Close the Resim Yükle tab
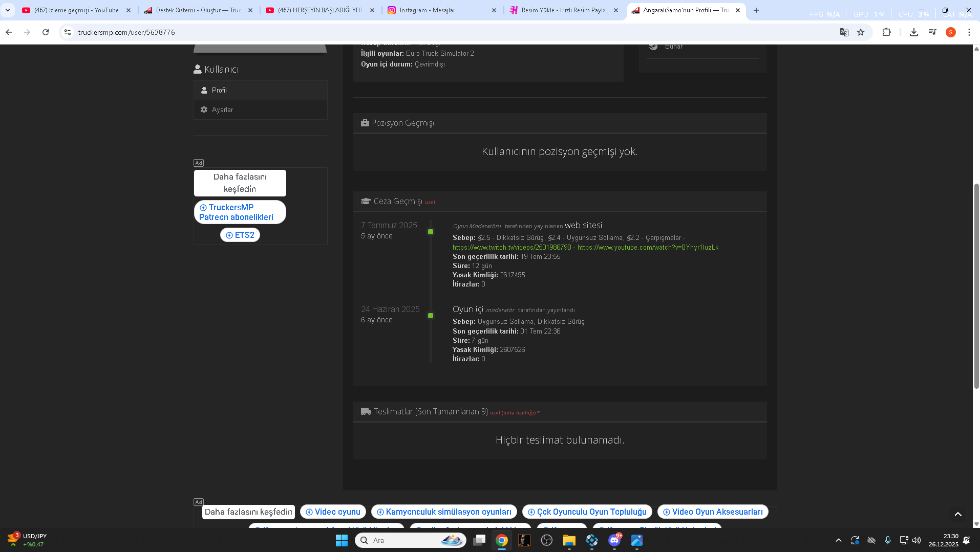The image size is (980, 552). click(616, 10)
